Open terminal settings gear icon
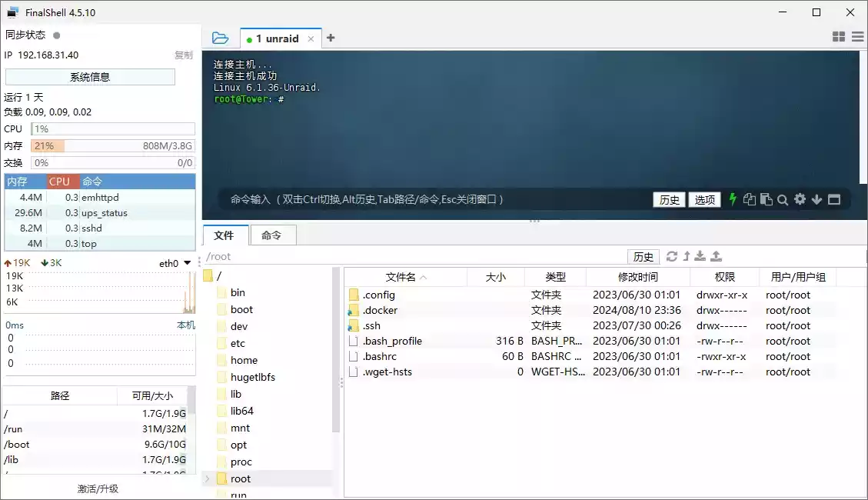The image size is (868, 500). click(800, 199)
